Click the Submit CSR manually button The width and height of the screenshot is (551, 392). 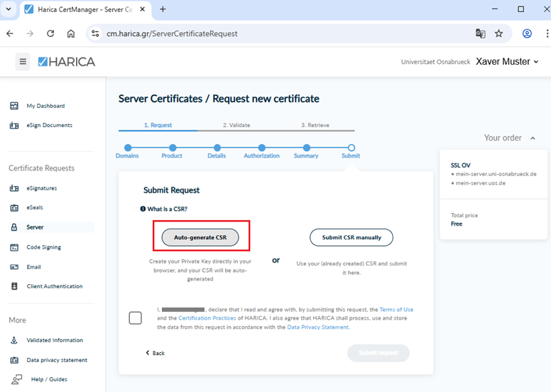[351, 238]
